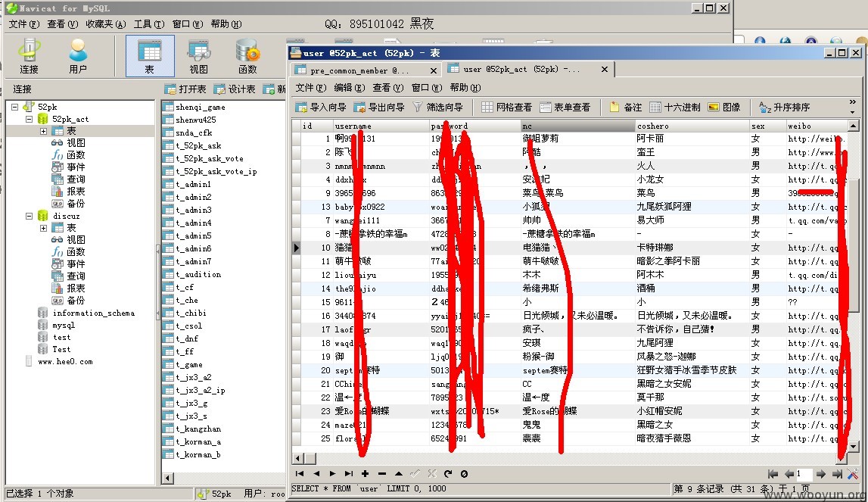Open 文件 menu in main window
This screenshot has width=868, height=502.
23,23
